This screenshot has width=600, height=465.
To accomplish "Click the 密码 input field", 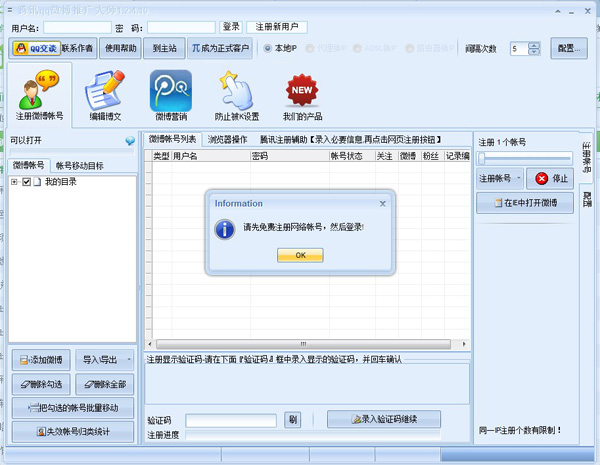I will pyautogui.click(x=181, y=28).
